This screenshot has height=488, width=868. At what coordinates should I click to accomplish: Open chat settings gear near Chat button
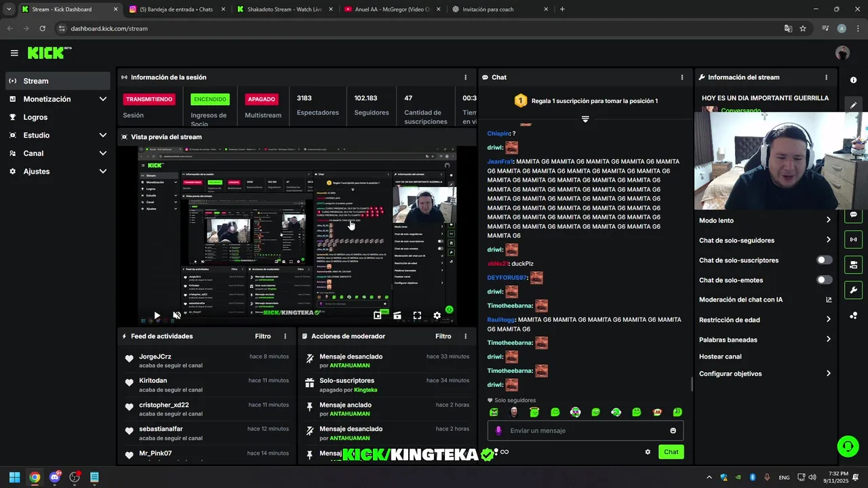[x=648, y=452]
